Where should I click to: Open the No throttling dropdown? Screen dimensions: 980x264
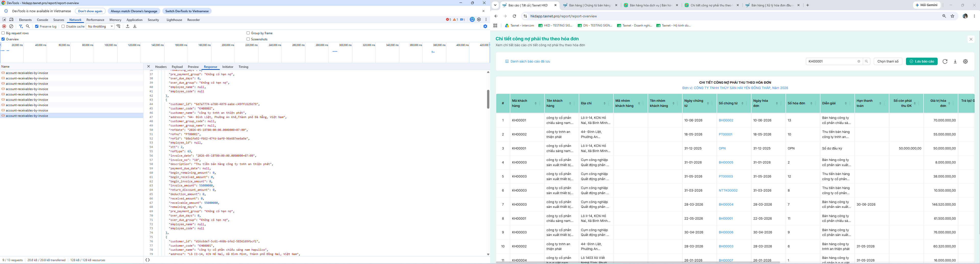pos(100,27)
